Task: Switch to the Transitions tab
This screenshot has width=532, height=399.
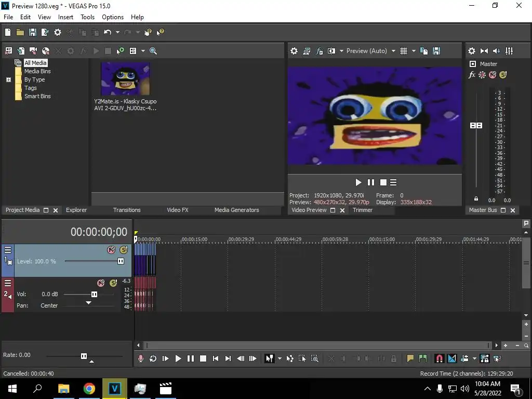Action: coord(127,210)
